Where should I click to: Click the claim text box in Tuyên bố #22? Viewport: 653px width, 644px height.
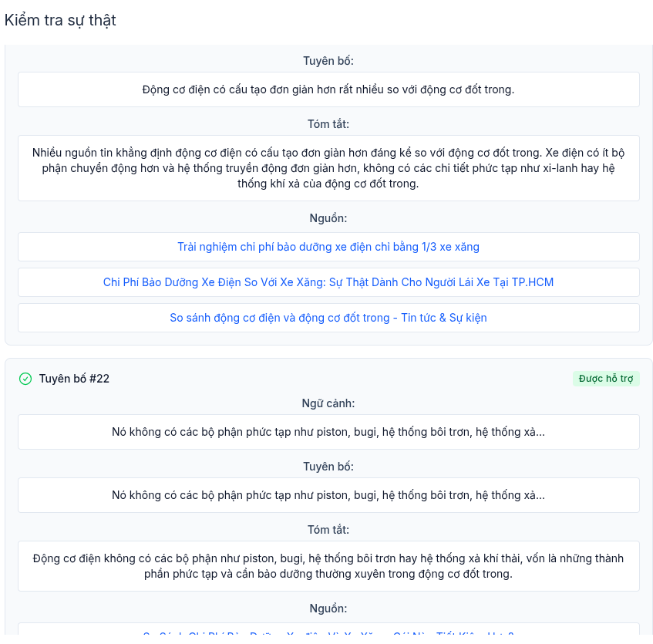coord(328,495)
